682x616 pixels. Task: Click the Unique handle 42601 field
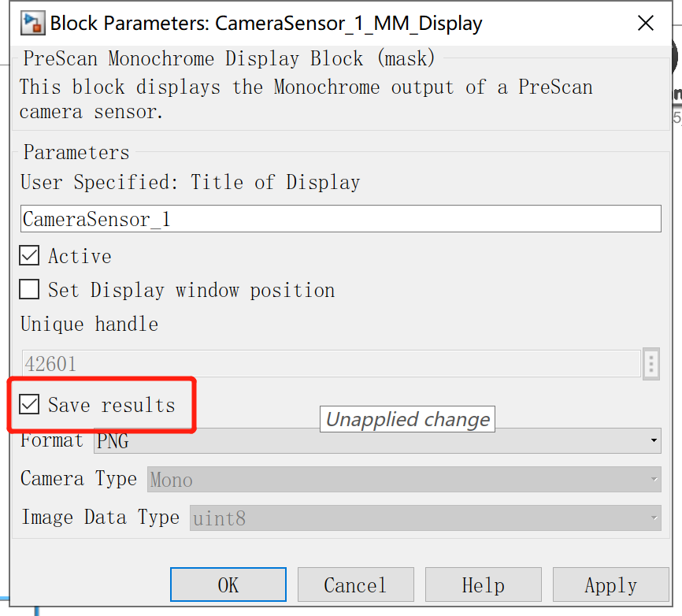click(x=332, y=364)
